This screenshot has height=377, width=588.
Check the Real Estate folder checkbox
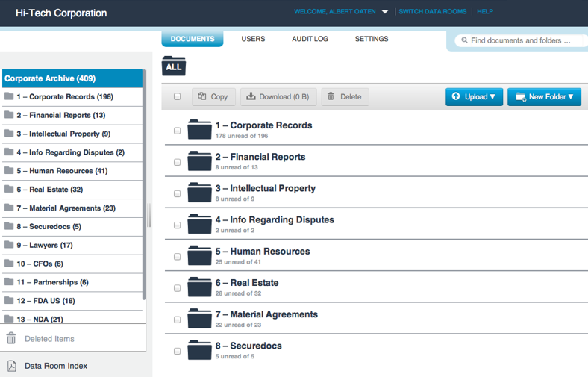point(178,288)
